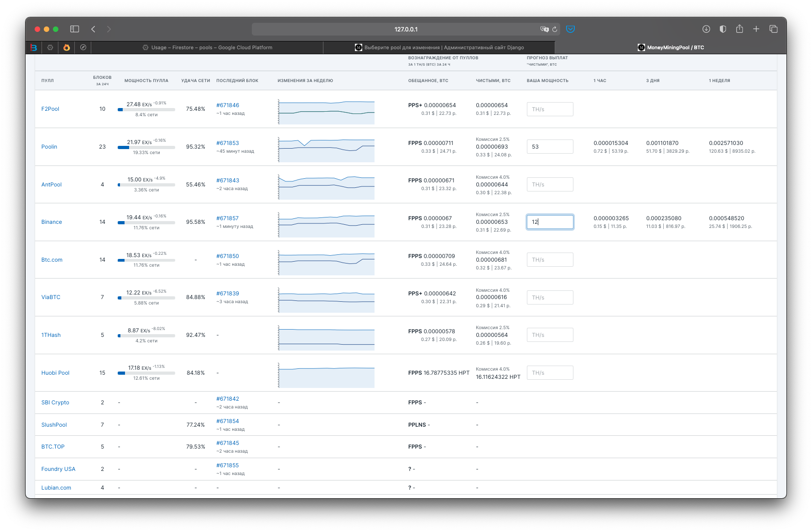
Task: Click Huobi Pool 12.61% share bar
Action: (x=146, y=373)
